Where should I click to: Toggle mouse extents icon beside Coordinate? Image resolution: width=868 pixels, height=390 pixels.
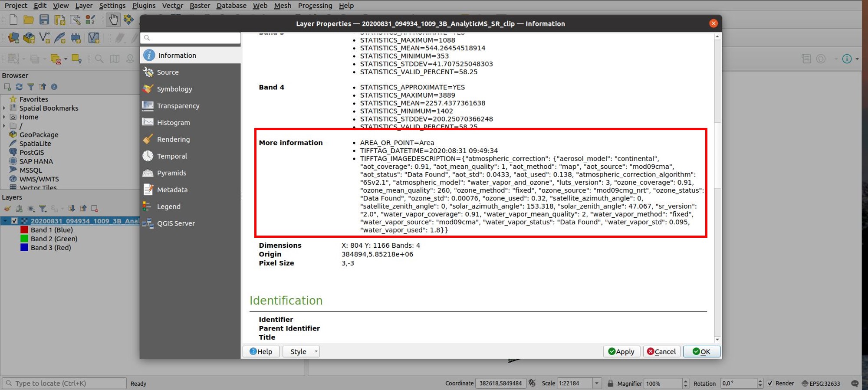(532, 383)
